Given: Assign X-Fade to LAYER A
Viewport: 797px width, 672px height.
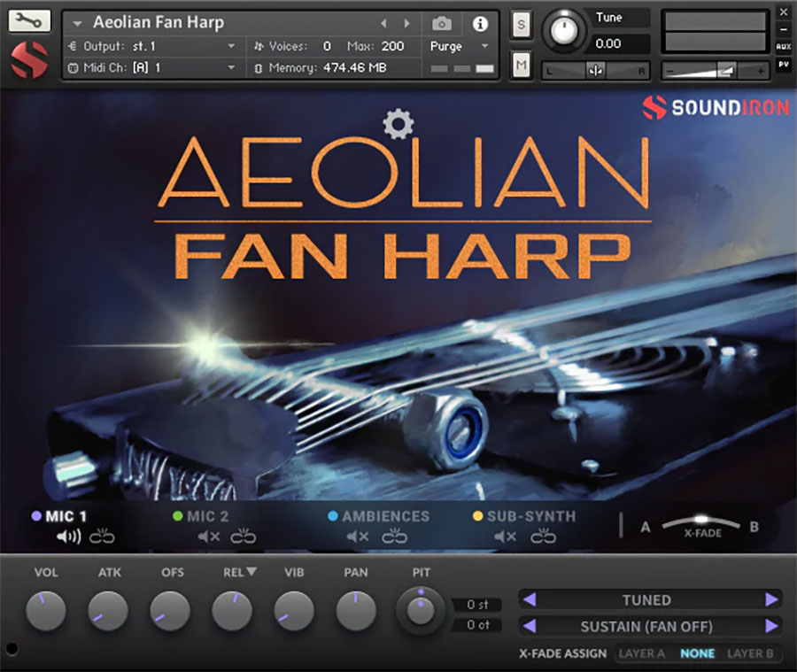Looking at the screenshot, I should (x=641, y=653).
